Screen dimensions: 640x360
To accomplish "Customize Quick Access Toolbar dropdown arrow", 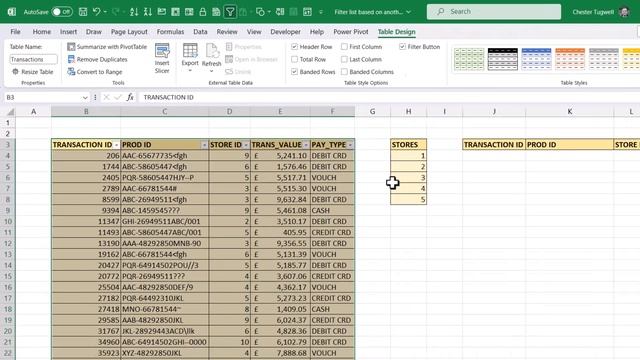I will (x=321, y=12).
